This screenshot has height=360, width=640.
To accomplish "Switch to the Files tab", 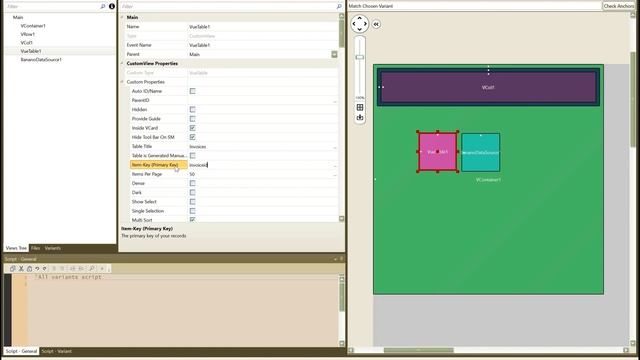I will pos(36,248).
